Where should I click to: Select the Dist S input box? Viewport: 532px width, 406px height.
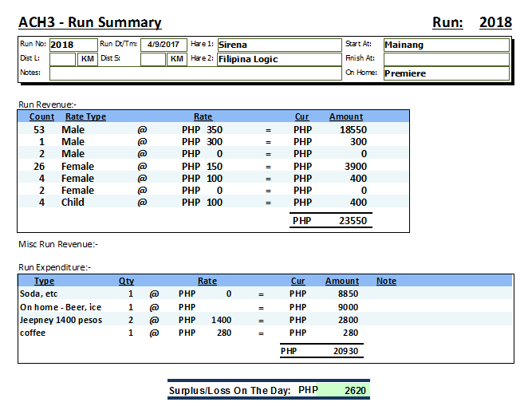click(x=153, y=59)
